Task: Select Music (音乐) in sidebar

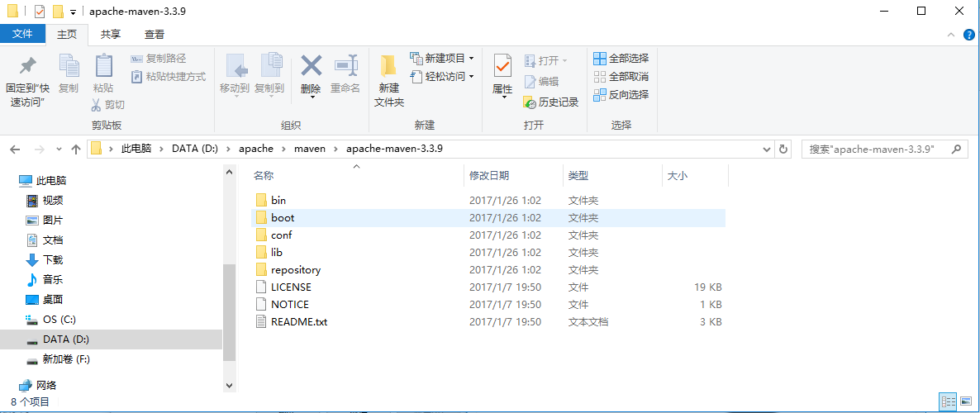Action: click(45, 279)
